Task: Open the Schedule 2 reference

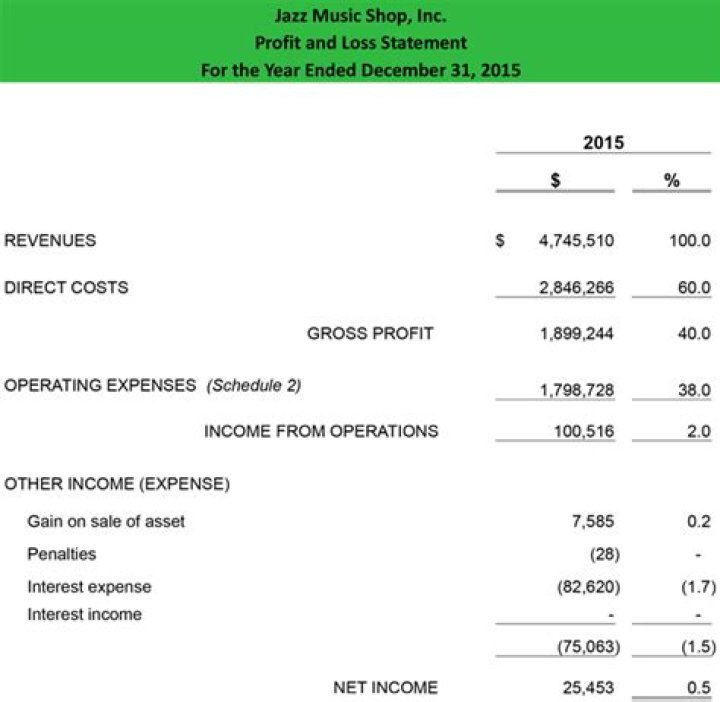Action: [x=253, y=385]
